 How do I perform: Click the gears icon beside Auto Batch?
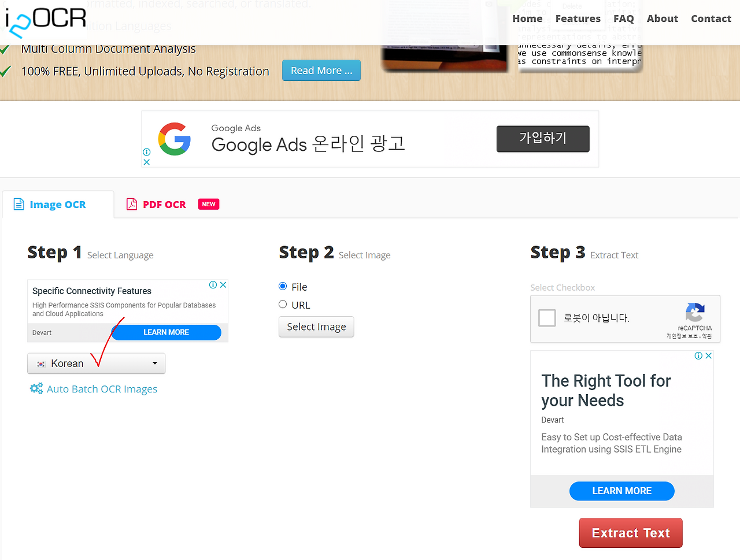click(36, 388)
